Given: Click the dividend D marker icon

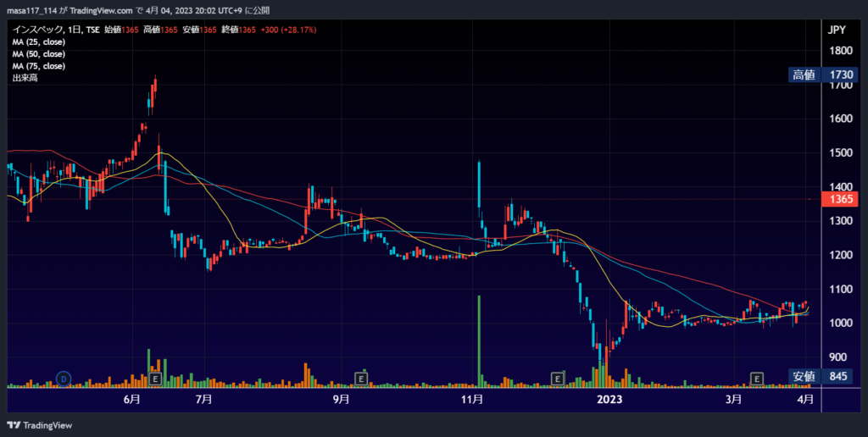Looking at the screenshot, I should coord(64,379).
